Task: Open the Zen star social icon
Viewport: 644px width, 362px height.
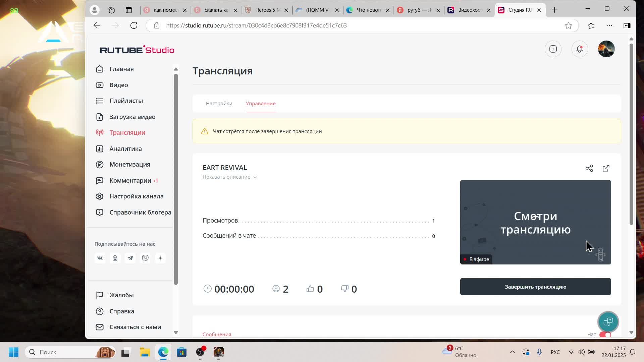Action: click(160, 258)
